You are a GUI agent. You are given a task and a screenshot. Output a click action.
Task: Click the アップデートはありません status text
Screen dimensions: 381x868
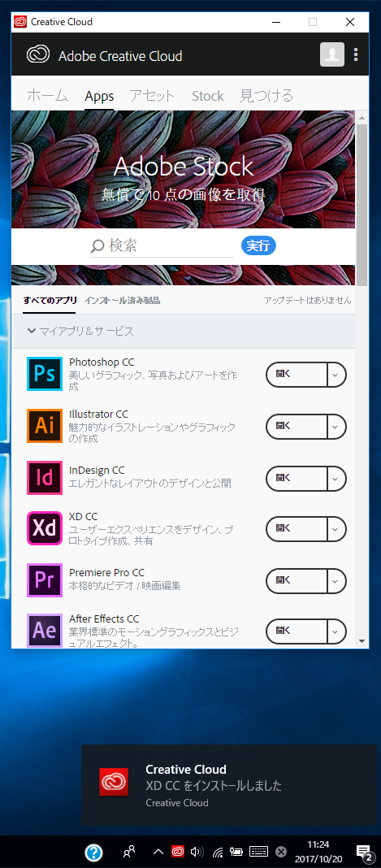307,301
